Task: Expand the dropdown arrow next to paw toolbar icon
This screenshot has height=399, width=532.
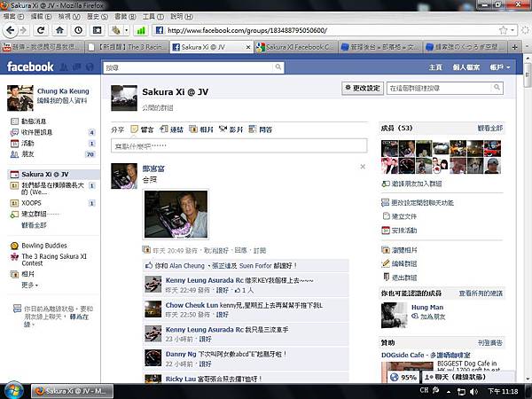Action: point(127,30)
